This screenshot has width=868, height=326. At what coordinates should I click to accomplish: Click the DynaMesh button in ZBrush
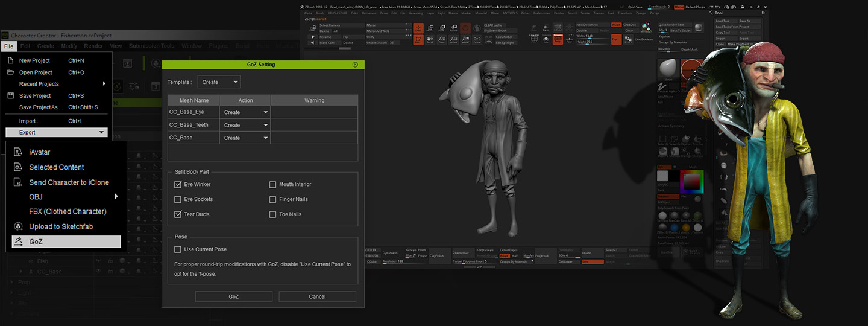[x=393, y=253]
